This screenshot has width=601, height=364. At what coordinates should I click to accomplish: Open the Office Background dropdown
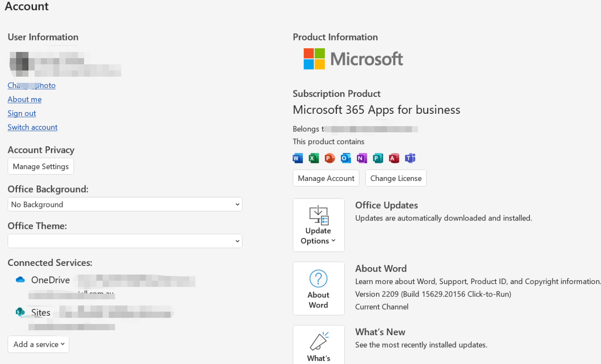125,204
